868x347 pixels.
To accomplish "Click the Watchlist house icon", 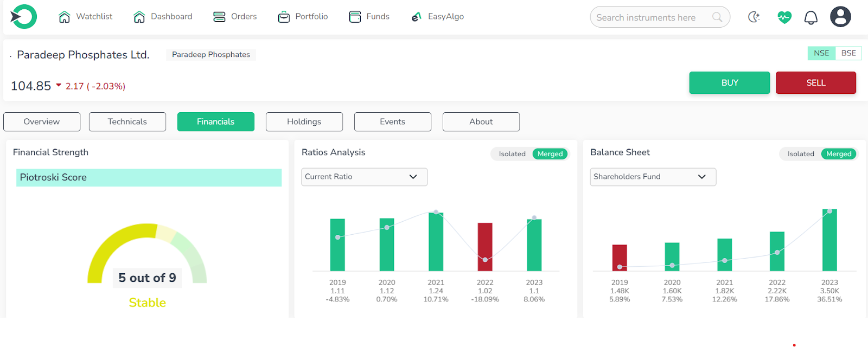I will pos(65,17).
